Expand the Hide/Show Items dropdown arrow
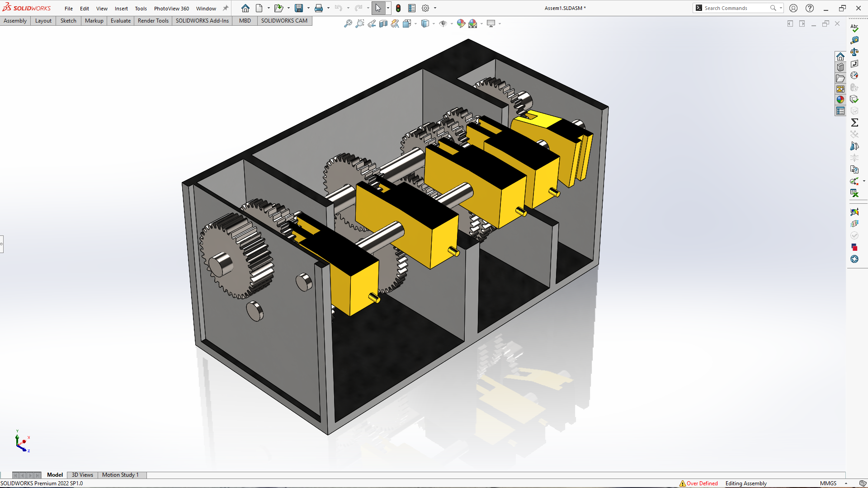This screenshot has width=868, height=488. click(452, 23)
